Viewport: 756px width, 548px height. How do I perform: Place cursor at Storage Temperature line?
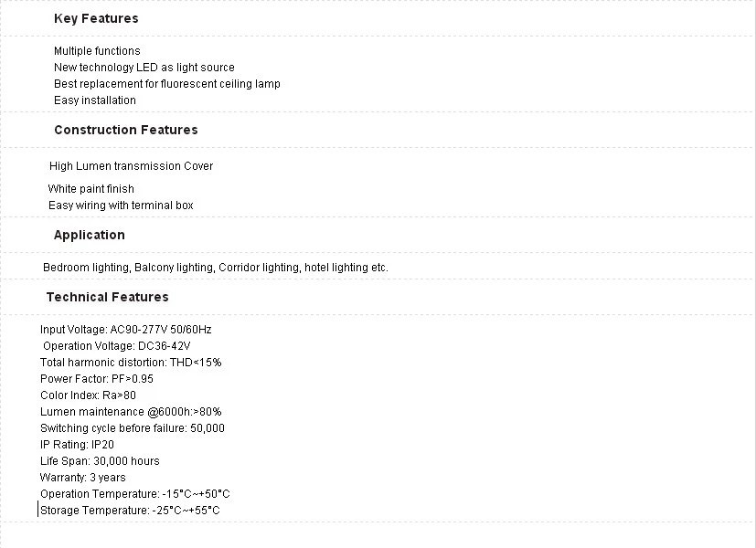tap(130, 510)
